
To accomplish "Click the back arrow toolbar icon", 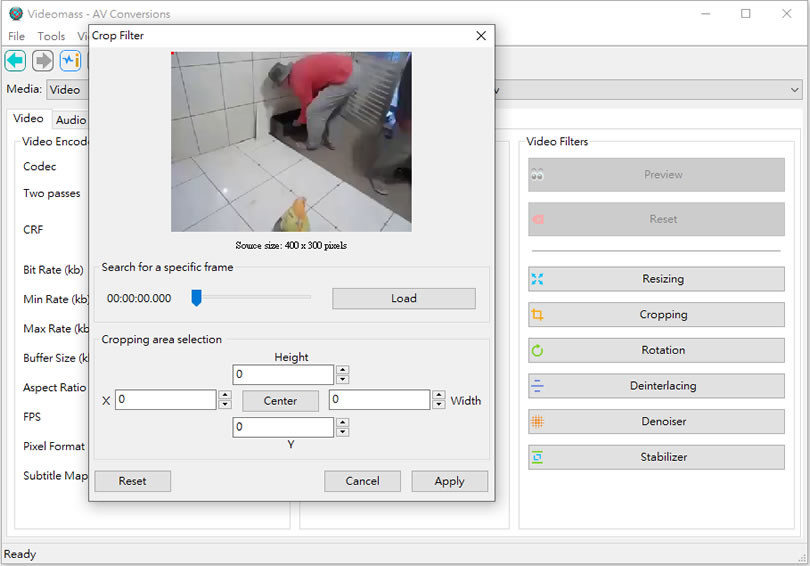I will pos(15,60).
